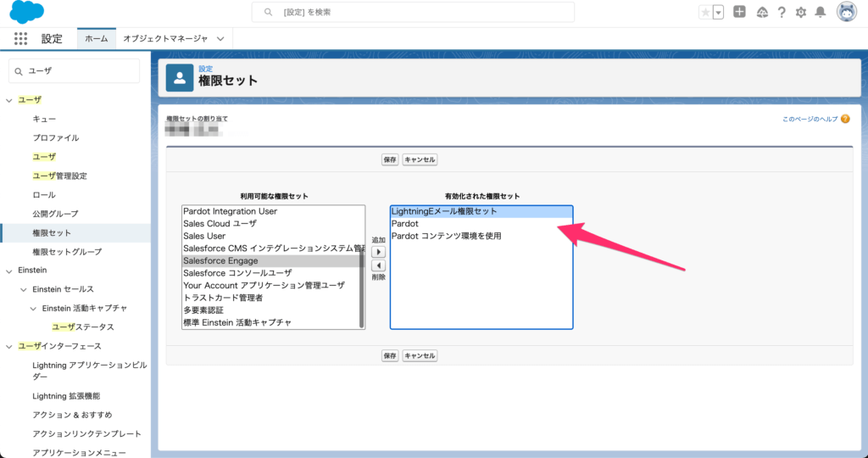Screen dimensions: 868x458
Task: Click the Trailhead guidance icon
Action: pyautogui.click(x=762, y=12)
